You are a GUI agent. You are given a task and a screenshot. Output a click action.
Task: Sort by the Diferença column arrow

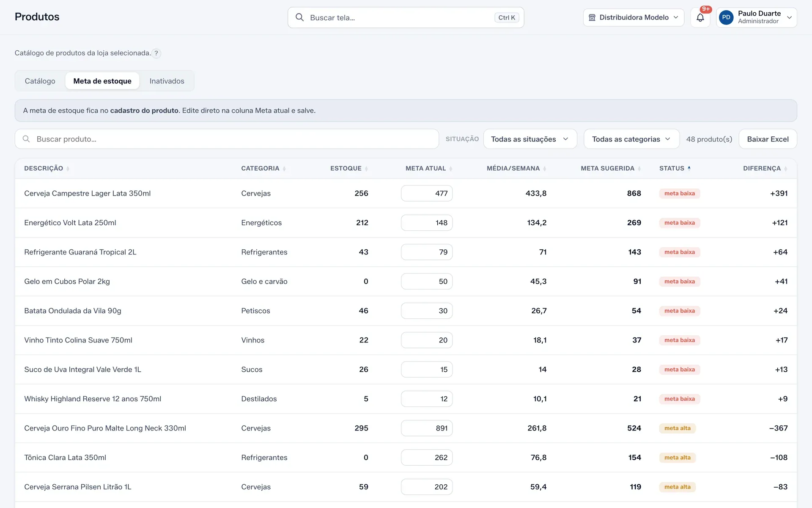coord(785,168)
